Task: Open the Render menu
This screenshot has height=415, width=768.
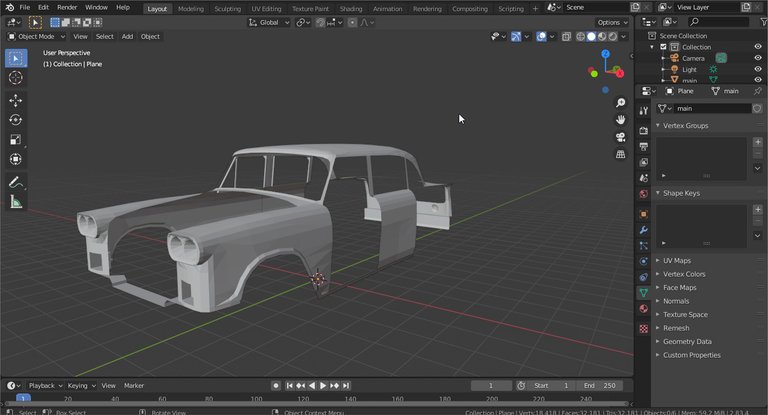Action: [x=67, y=7]
